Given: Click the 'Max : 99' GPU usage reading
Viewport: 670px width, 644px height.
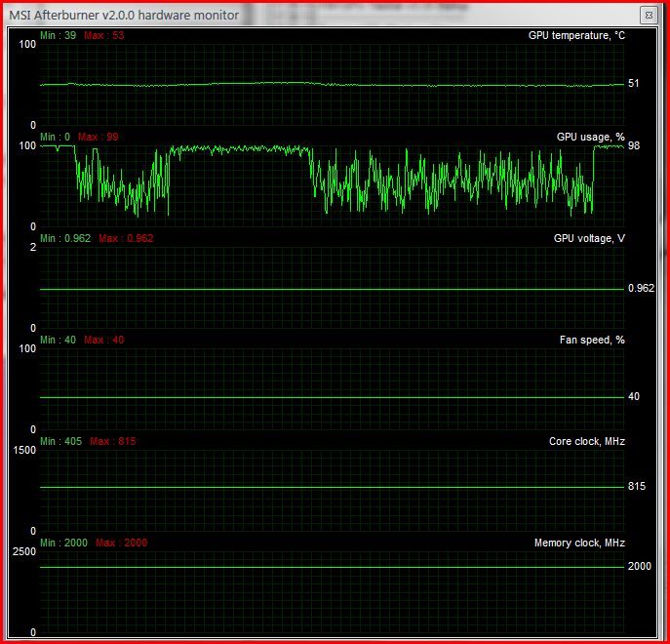Looking at the screenshot, I should pyautogui.click(x=99, y=137).
